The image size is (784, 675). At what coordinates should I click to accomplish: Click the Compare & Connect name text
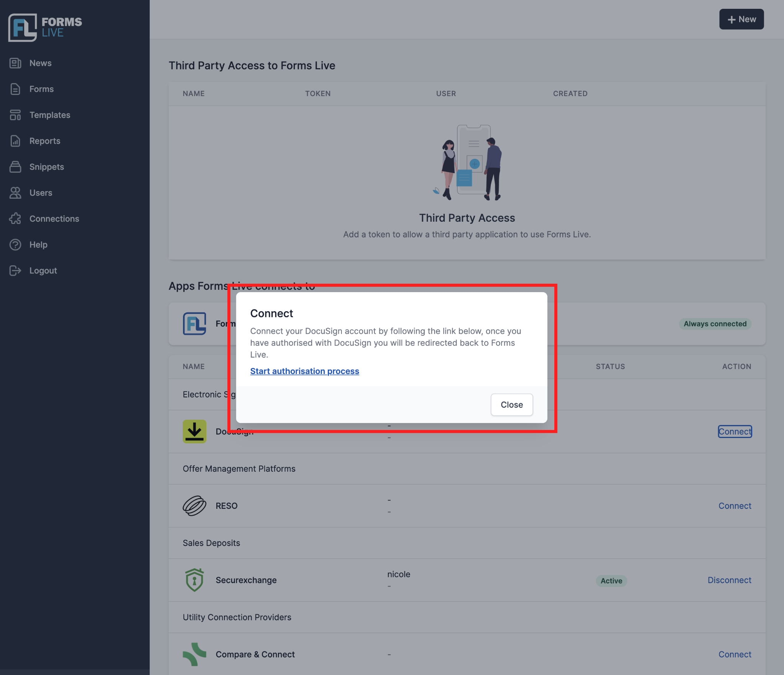coord(255,654)
